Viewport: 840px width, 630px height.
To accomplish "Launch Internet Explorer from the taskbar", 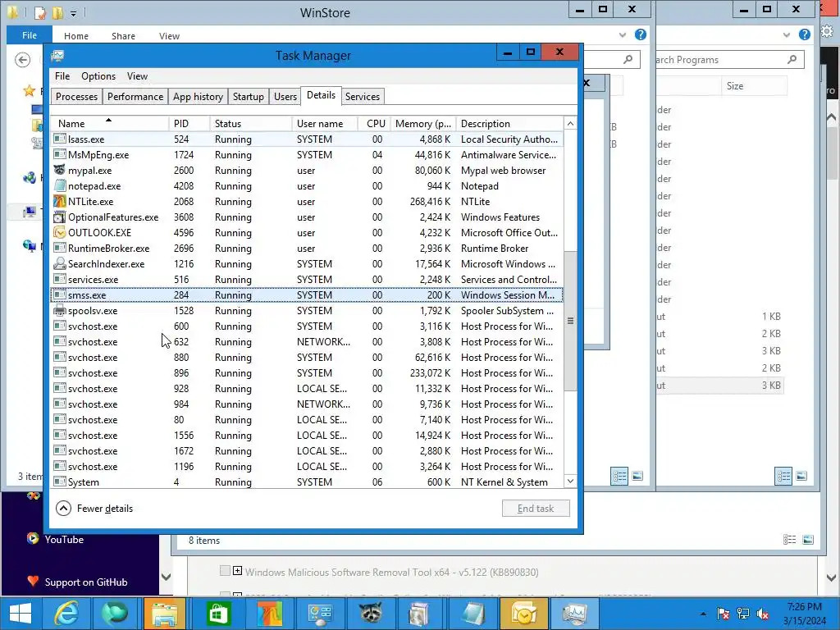I will tap(66, 614).
